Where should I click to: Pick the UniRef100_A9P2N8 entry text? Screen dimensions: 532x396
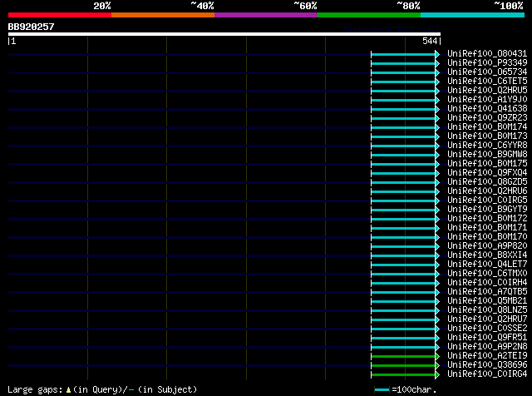click(487, 347)
